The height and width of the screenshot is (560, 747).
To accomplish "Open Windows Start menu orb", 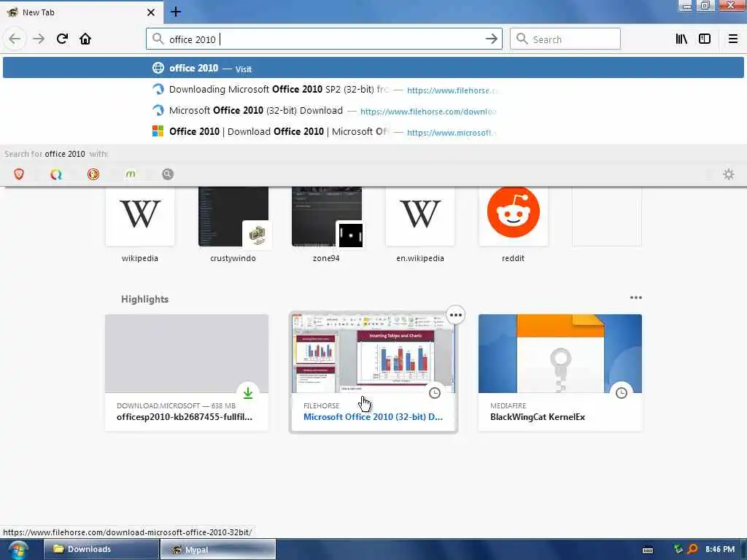I will (x=18, y=550).
